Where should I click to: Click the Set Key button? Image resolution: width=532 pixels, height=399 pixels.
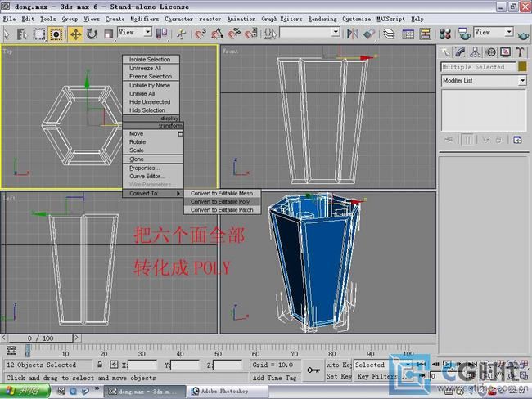[x=339, y=376]
